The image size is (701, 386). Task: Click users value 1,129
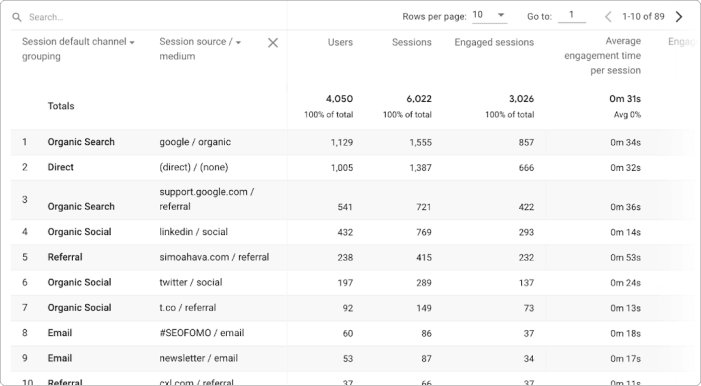(342, 142)
